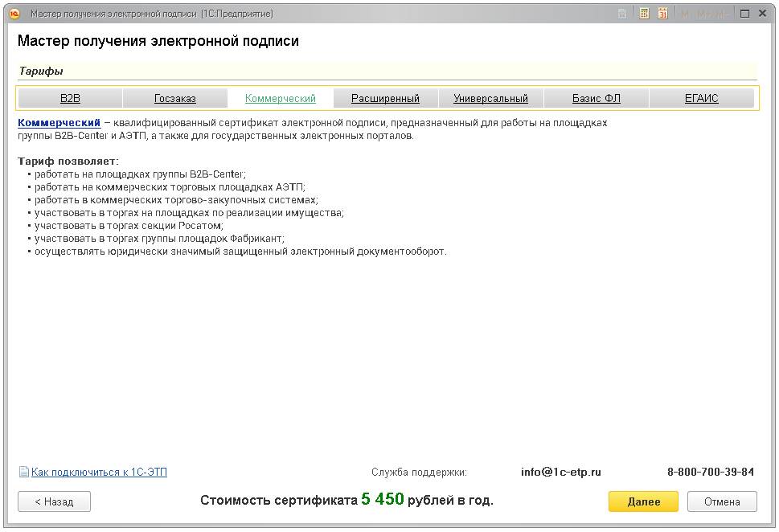This screenshot has width=779, height=532.
Task: Go back with the Назад button
Action: (54, 501)
